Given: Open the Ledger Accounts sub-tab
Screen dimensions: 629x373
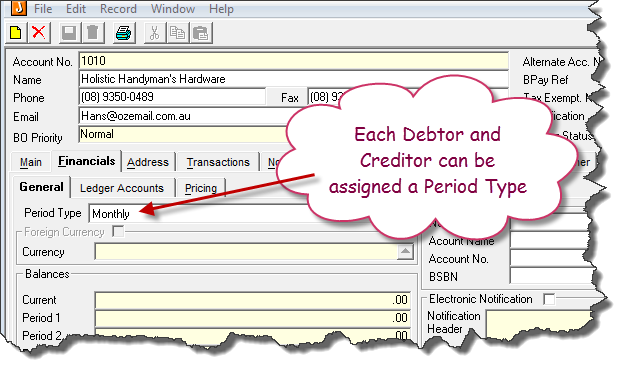Looking at the screenshot, I should 122,188.
